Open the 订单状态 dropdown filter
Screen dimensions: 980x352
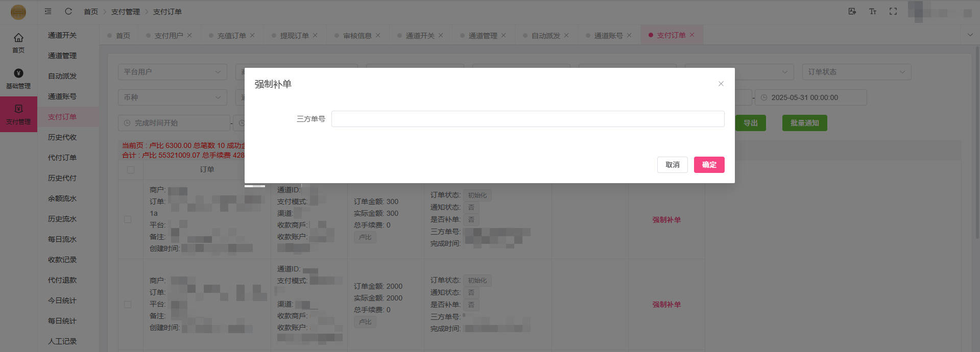(856, 72)
